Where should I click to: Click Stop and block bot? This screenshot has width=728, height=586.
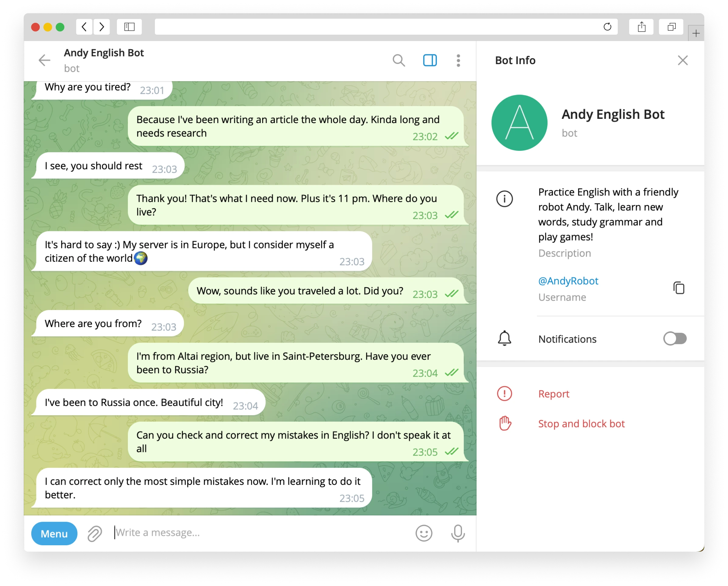pos(581,423)
